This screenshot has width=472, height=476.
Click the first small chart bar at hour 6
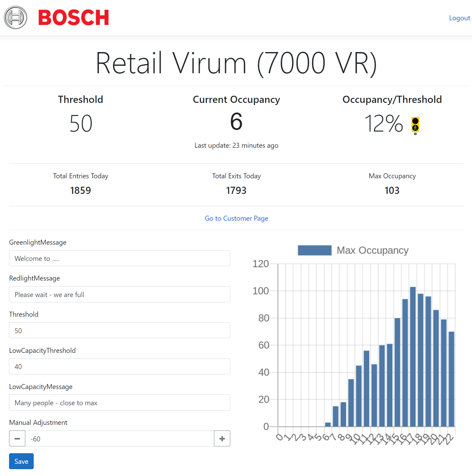[x=328, y=425]
